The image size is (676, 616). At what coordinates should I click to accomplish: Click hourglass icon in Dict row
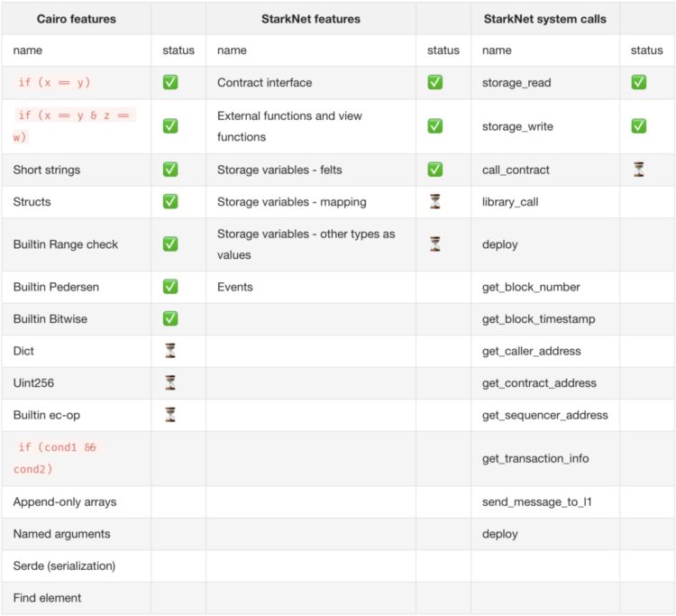(x=170, y=351)
